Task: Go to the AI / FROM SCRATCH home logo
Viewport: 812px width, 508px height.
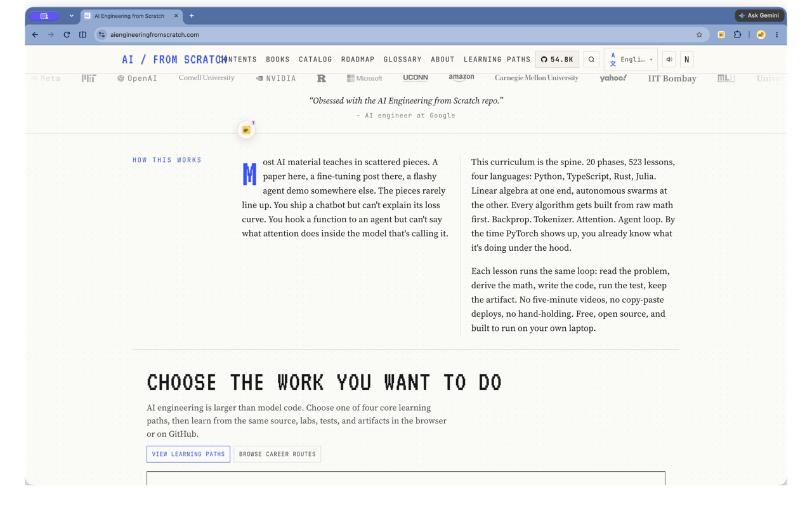Action: [174, 60]
